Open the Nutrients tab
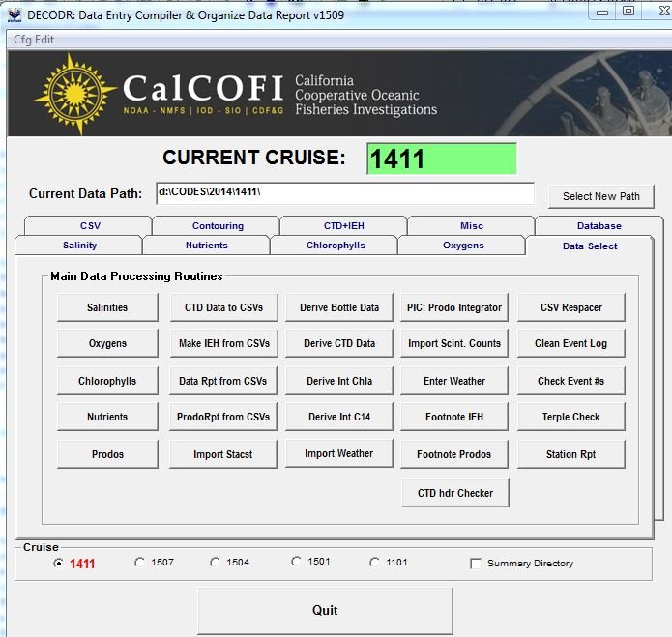672x637 pixels. click(x=207, y=246)
